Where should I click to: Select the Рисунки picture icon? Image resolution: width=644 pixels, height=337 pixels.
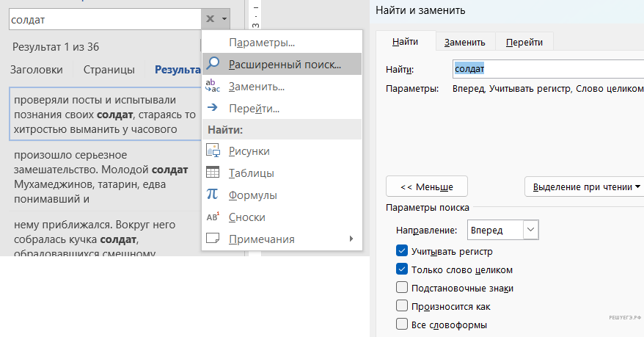tap(213, 151)
